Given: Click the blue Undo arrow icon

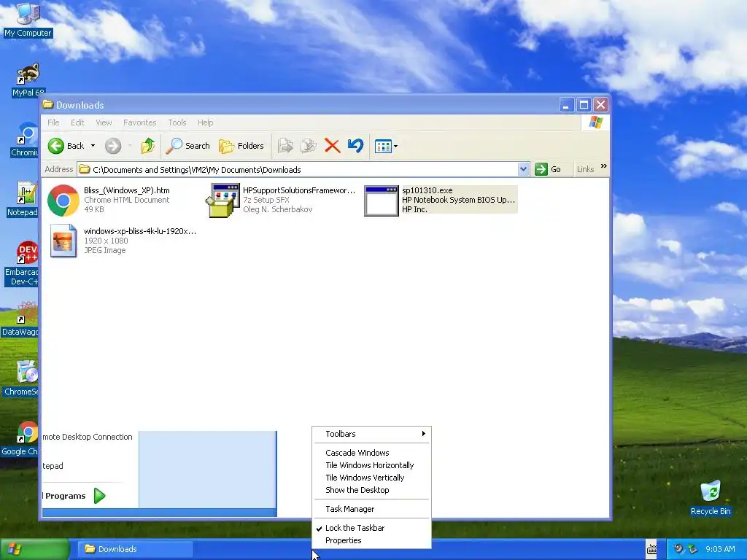Looking at the screenshot, I should click(355, 146).
